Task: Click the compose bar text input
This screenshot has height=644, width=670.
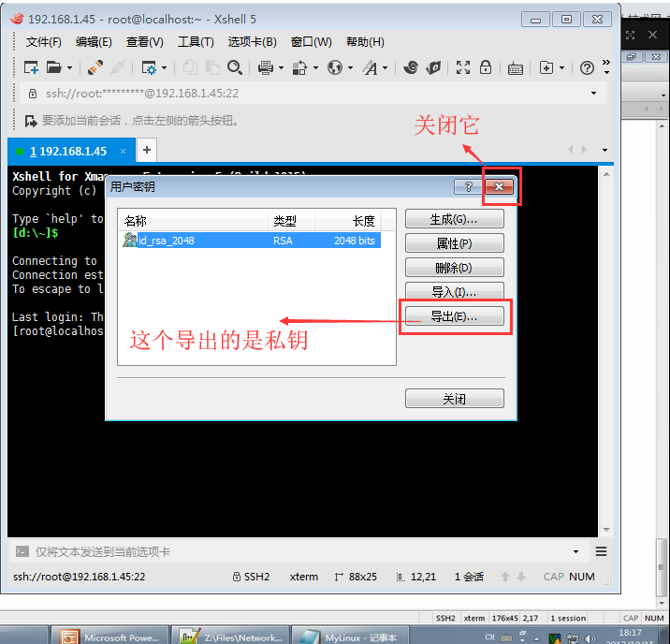Action: [x=301, y=551]
